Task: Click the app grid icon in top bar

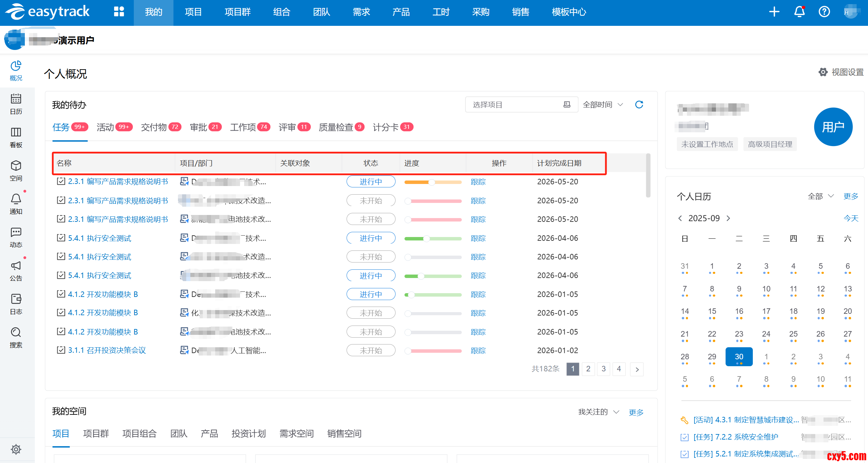Action: [119, 12]
